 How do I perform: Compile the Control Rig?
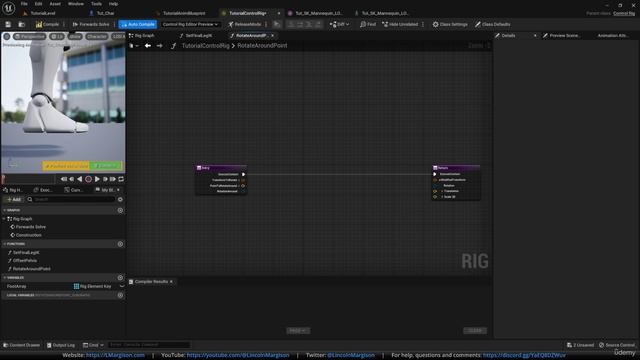48,24
